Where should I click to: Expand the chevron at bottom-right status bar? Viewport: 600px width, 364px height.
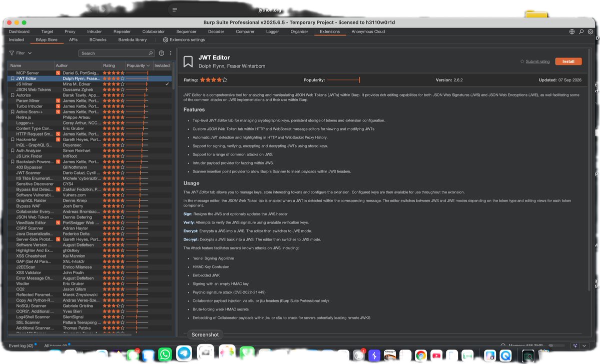[x=584, y=345]
